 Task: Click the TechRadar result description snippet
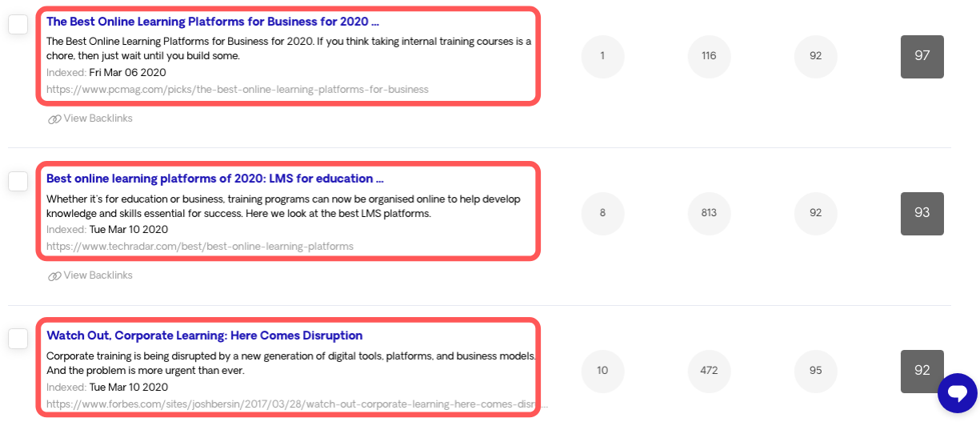point(283,206)
